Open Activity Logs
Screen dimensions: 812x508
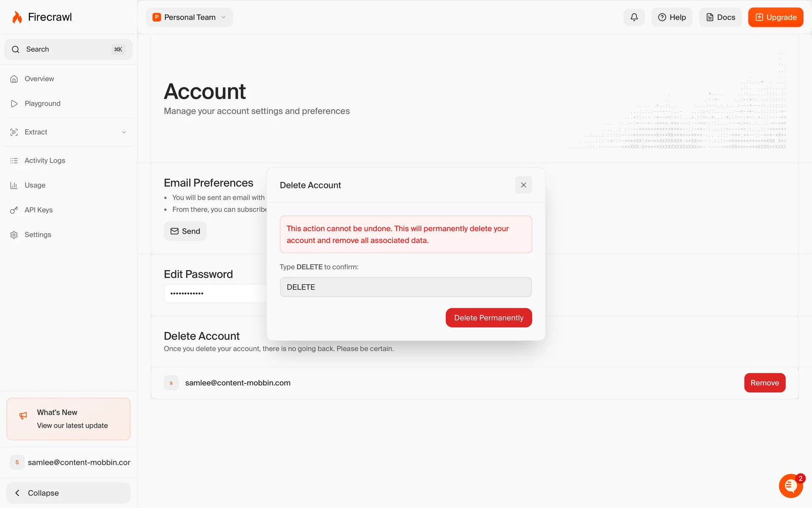[44, 160]
